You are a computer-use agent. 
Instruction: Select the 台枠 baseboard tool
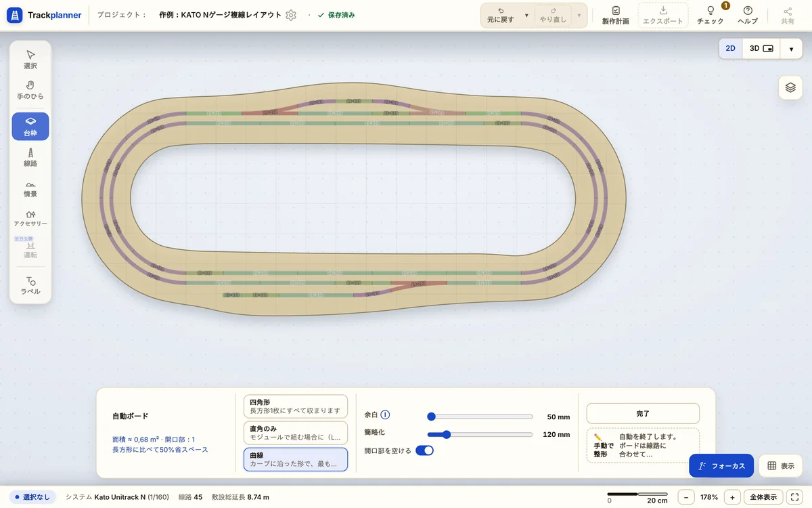coord(30,127)
